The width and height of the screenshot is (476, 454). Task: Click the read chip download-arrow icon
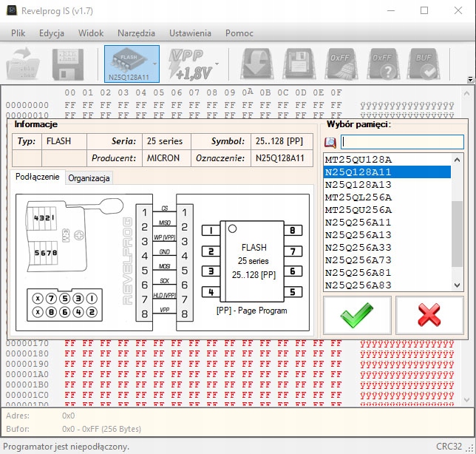[259, 64]
